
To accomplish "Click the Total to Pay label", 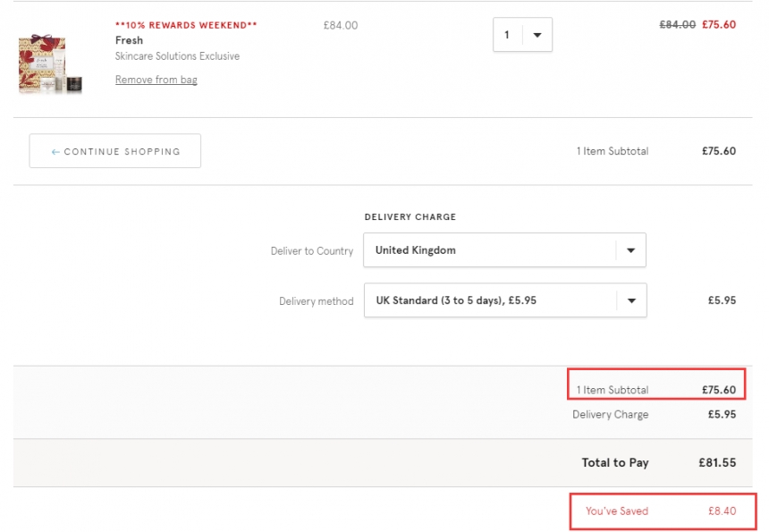I will [615, 462].
